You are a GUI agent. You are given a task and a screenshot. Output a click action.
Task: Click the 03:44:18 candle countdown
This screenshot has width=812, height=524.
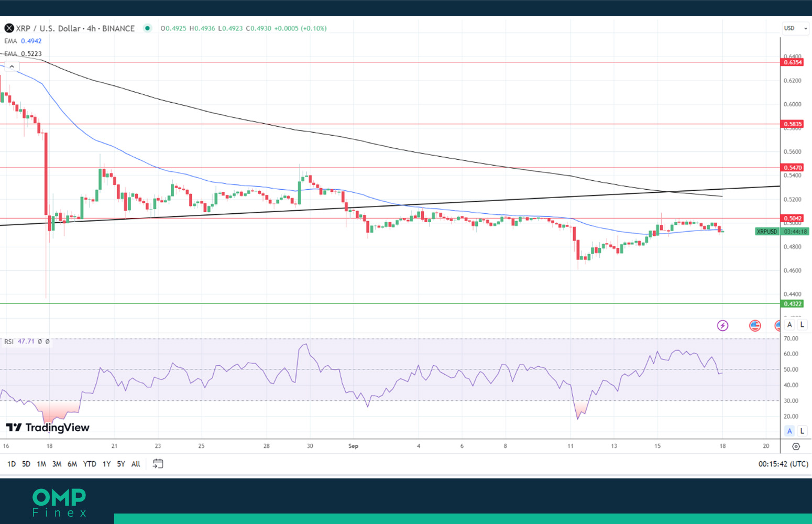coord(796,231)
